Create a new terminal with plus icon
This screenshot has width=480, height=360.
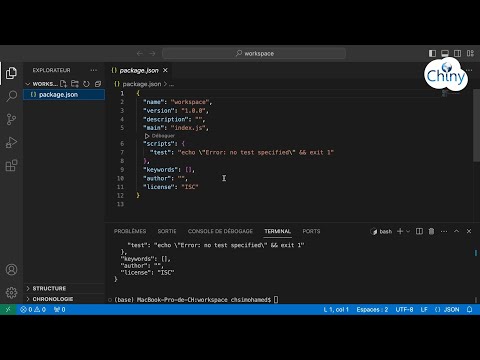click(x=400, y=231)
